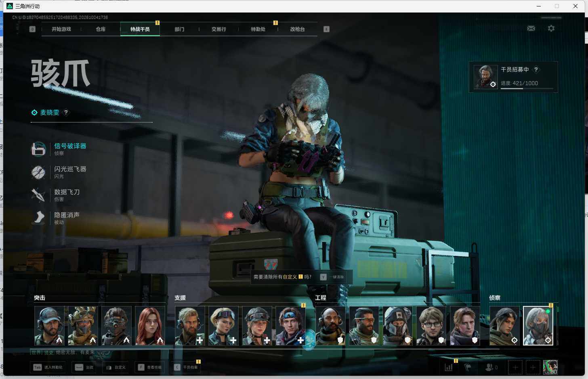Open the 改枪台 tab
588x379 pixels.
pyautogui.click(x=297, y=29)
